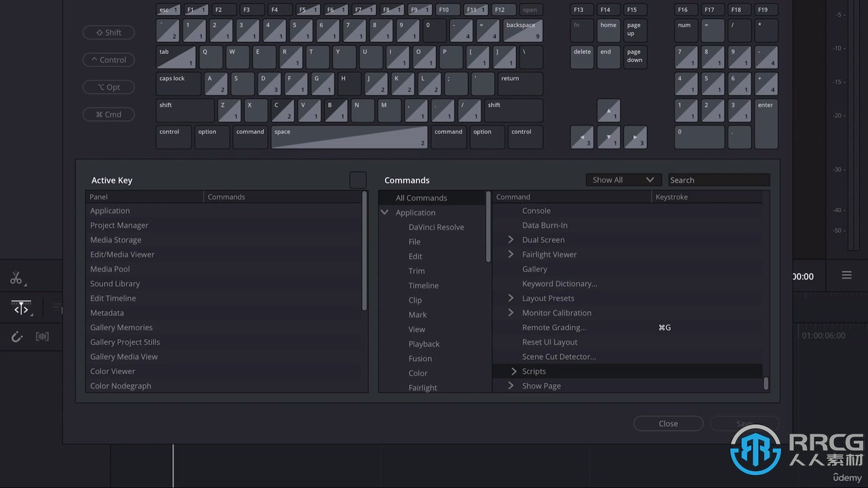Select the Data Burn-In command
Screen dimensions: 868x488
tap(545, 225)
